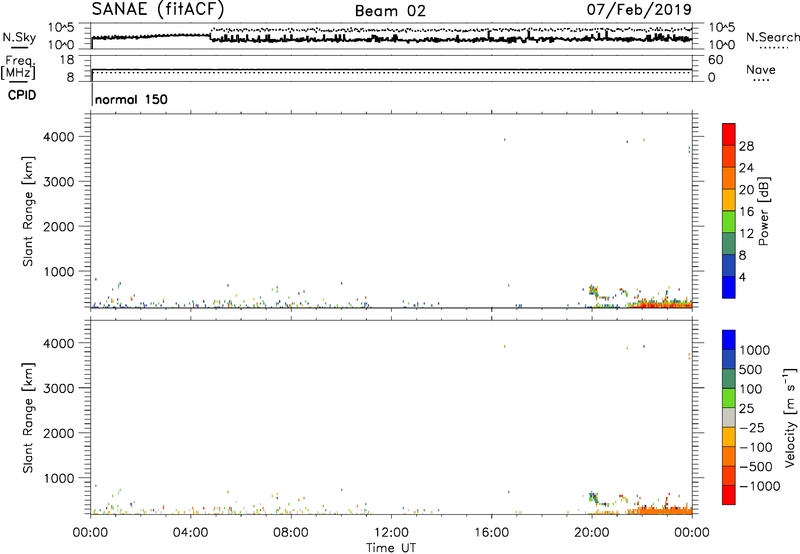Pick the red bottom segment of velocity colorbar

(x=729, y=495)
